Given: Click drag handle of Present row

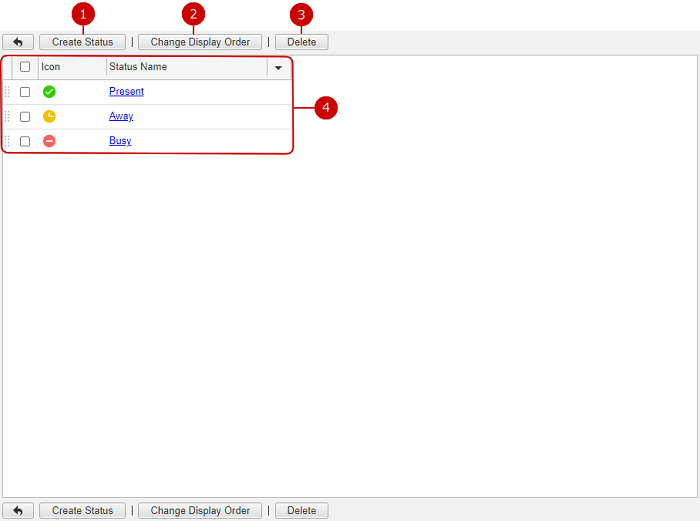Looking at the screenshot, I should (x=7, y=92).
